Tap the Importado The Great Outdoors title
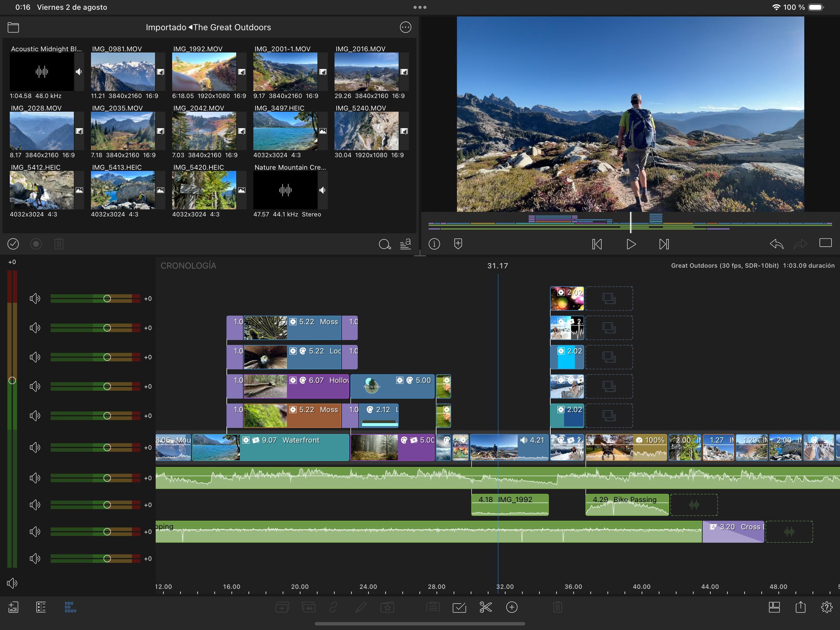This screenshot has width=840, height=630. 208,27
